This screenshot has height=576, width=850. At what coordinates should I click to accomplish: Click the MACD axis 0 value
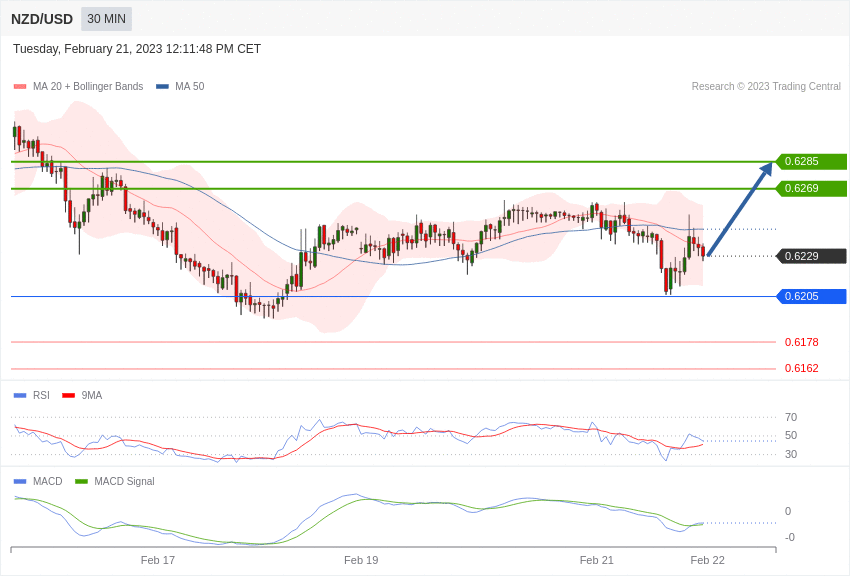pos(788,512)
